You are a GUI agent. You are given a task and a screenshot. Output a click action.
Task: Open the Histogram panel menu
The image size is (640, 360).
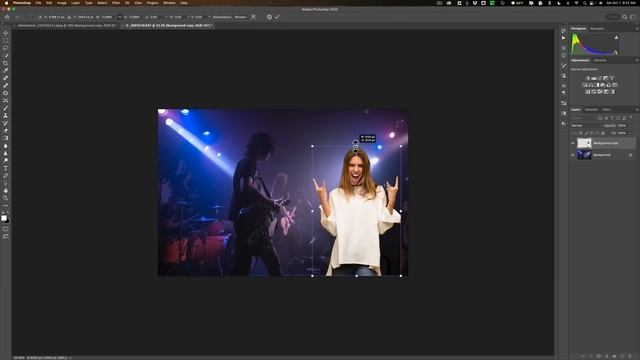tap(636, 29)
